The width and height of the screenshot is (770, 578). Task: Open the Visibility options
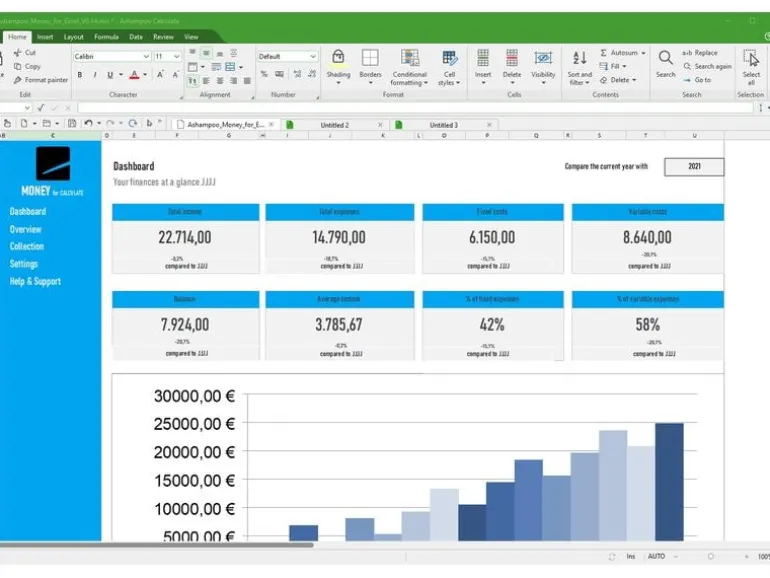click(x=543, y=66)
